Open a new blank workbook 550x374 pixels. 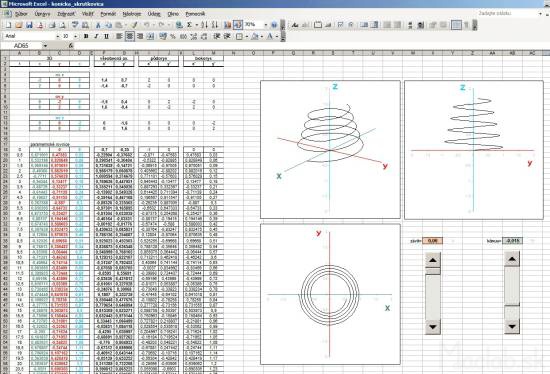click(8, 25)
